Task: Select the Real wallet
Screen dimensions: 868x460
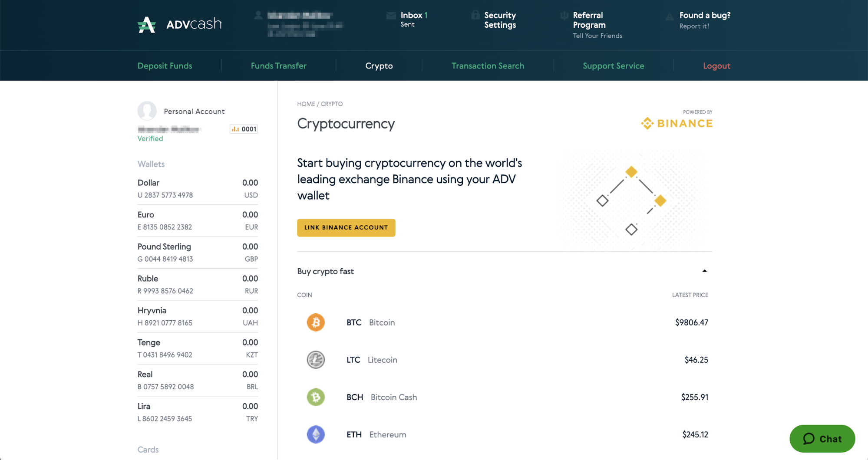Action: pos(198,380)
